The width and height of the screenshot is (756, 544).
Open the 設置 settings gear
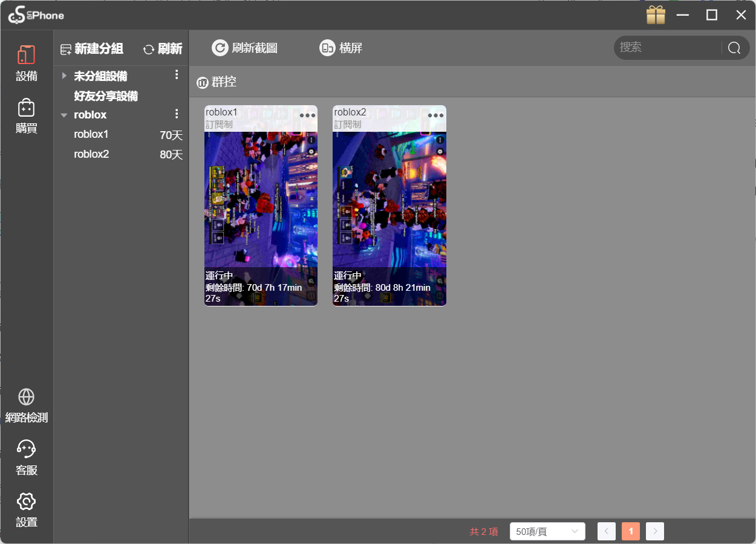[27, 511]
